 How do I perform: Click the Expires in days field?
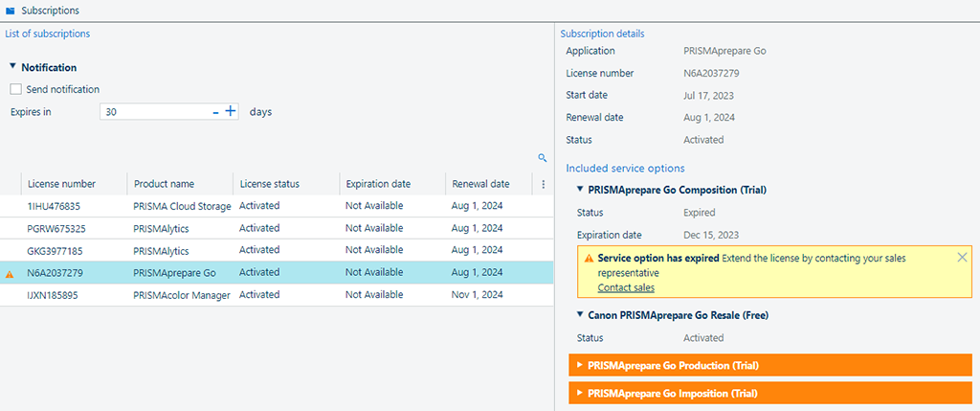pos(153,112)
